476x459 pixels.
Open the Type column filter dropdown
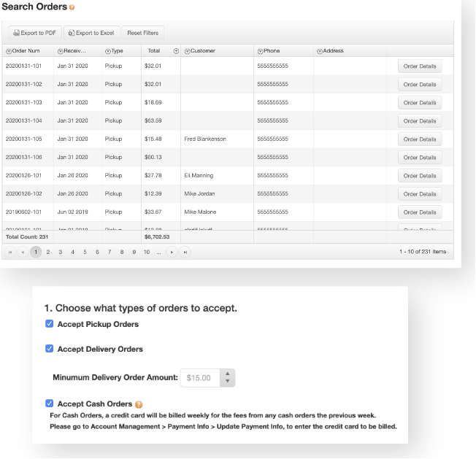[108, 51]
